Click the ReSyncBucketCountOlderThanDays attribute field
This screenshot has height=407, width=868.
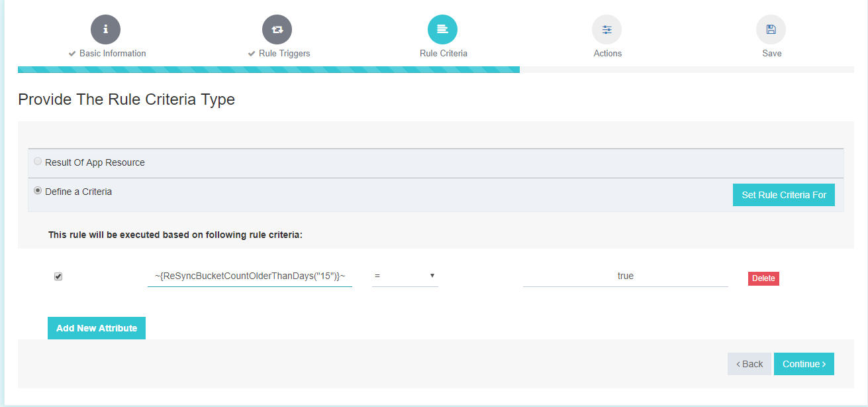coord(250,276)
